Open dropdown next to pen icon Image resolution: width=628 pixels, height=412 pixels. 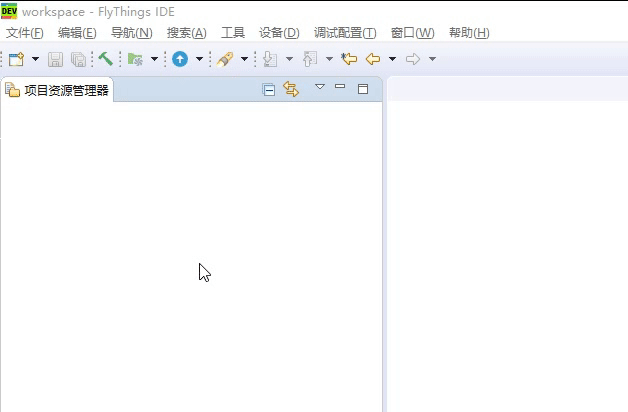point(244,59)
